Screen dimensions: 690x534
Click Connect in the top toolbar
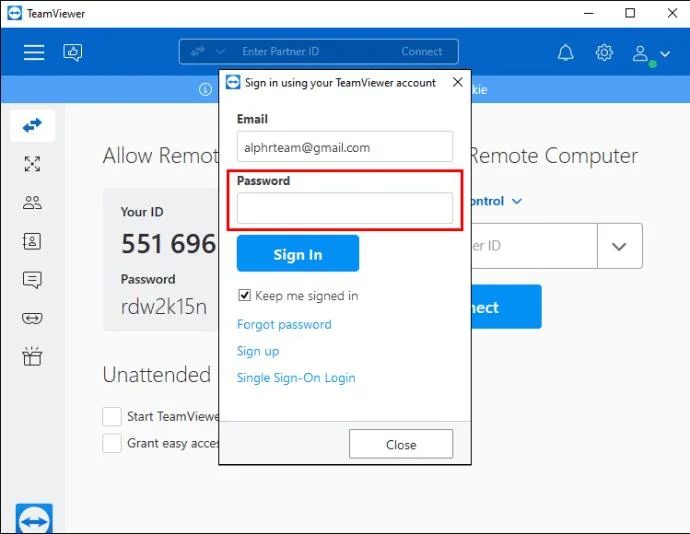pyautogui.click(x=422, y=52)
